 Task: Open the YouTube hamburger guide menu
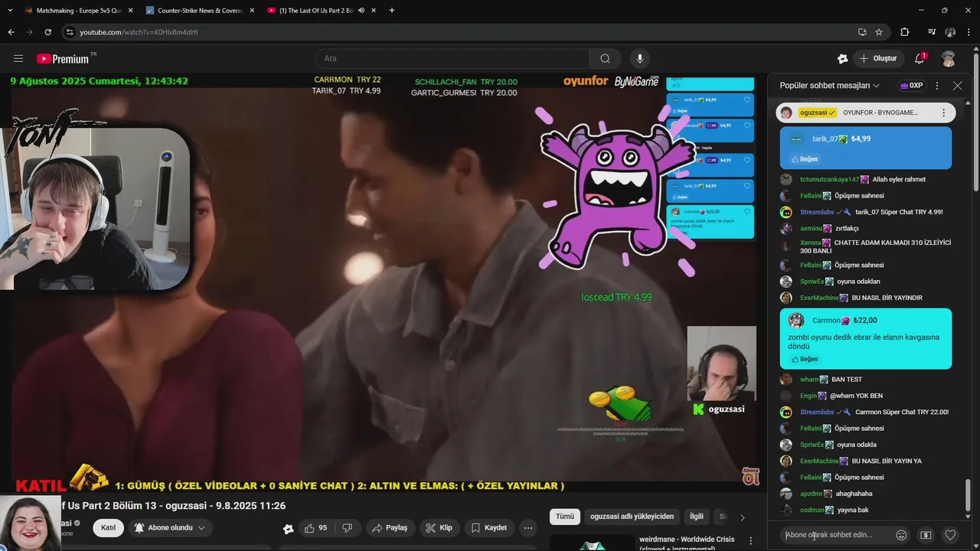[x=18, y=59]
